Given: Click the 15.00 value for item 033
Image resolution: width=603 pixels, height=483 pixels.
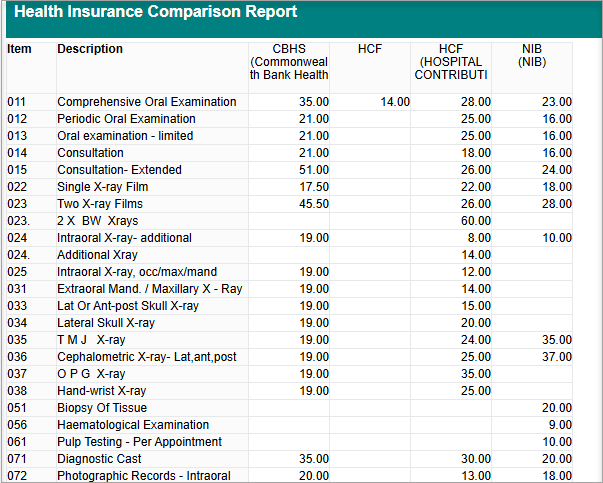Looking at the screenshot, I should click(476, 306).
